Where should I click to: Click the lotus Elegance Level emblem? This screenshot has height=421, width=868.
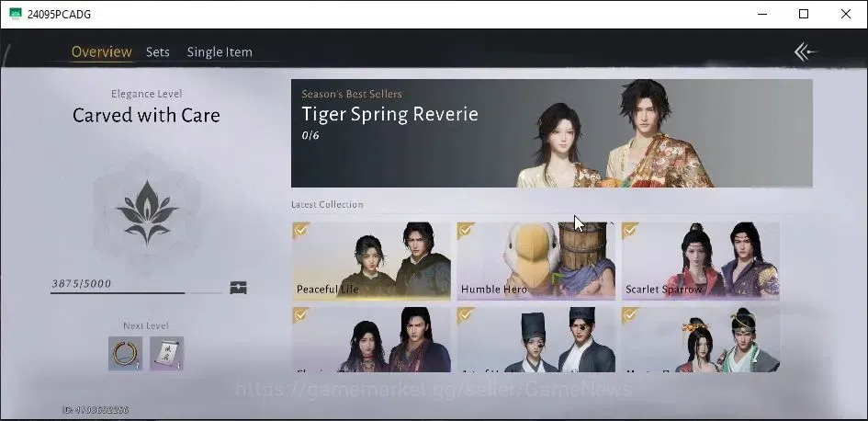pyautogui.click(x=147, y=212)
